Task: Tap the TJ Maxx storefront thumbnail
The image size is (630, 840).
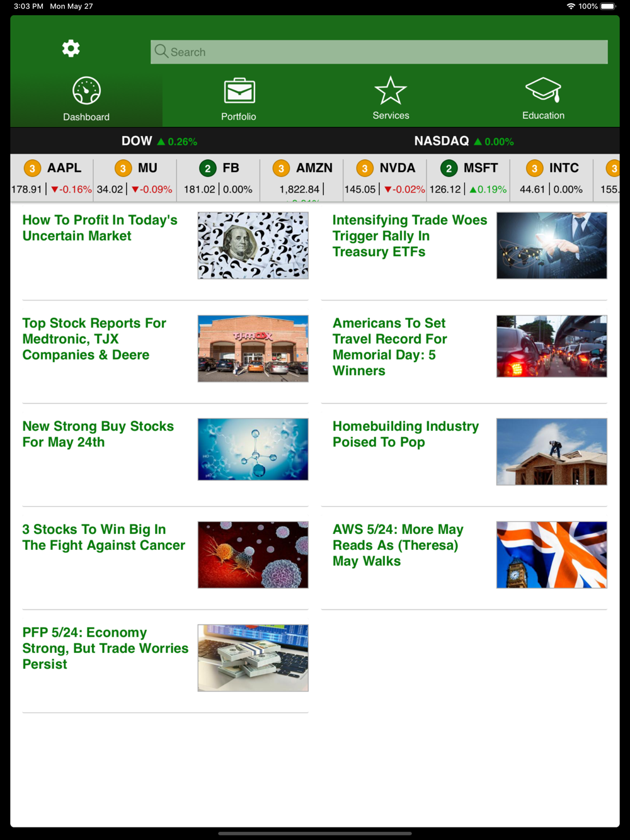Action: click(253, 349)
